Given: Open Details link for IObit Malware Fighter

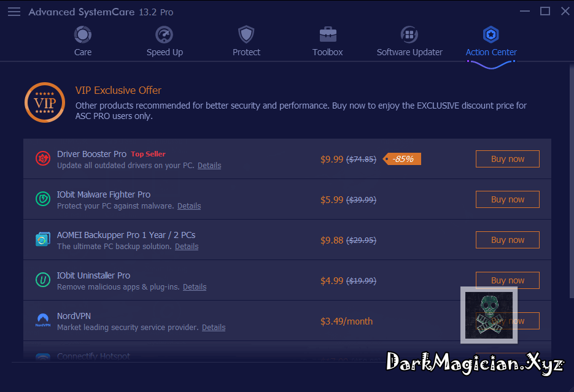Looking at the screenshot, I should click(x=189, y=206).
